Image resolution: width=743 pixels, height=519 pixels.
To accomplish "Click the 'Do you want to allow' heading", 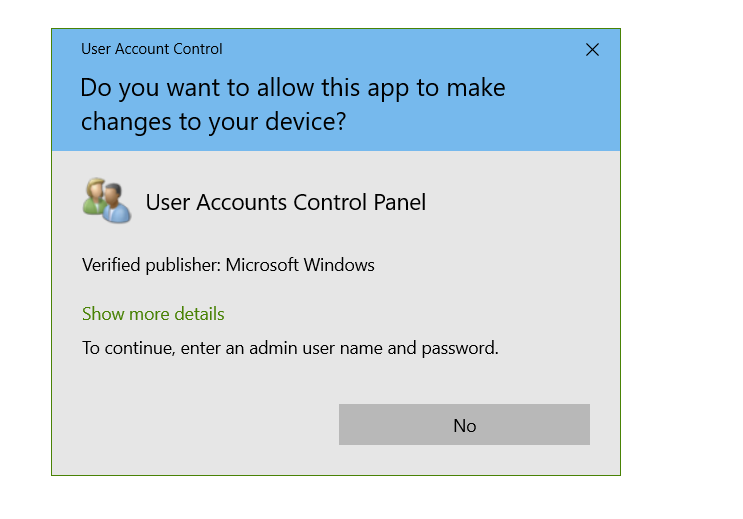I will (x=293, y=105).
